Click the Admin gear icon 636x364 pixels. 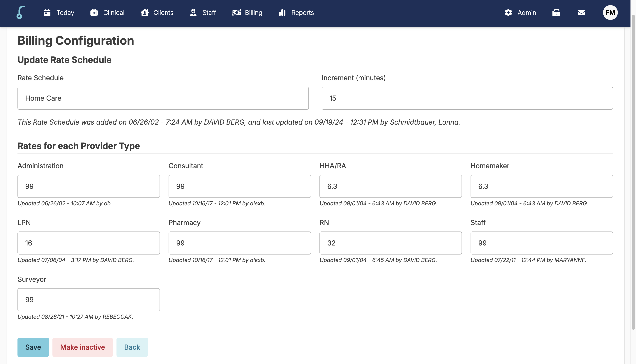(x=508, y=13)
